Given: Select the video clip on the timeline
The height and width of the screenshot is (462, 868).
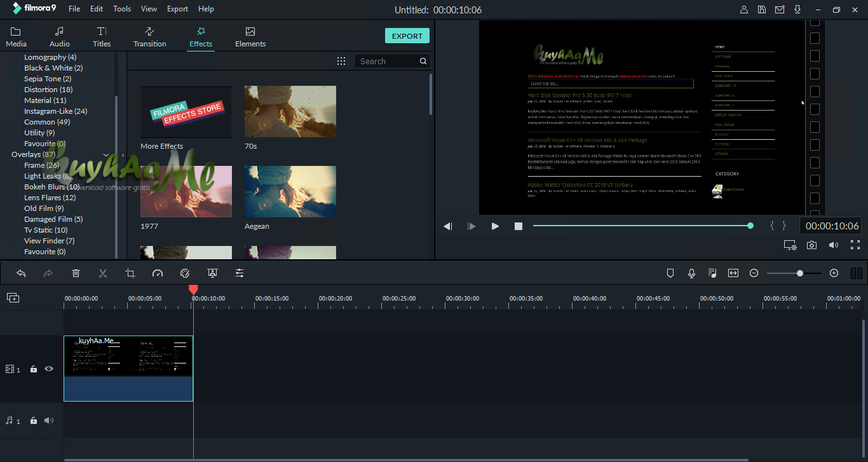Looking at the screenshot, I should click(128, 369).
